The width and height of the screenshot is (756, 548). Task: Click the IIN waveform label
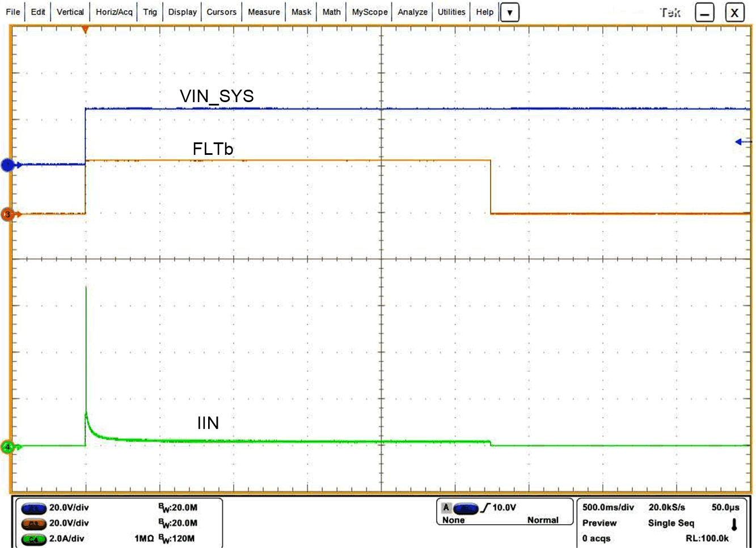pyautogui.click(x=208, y=423)
